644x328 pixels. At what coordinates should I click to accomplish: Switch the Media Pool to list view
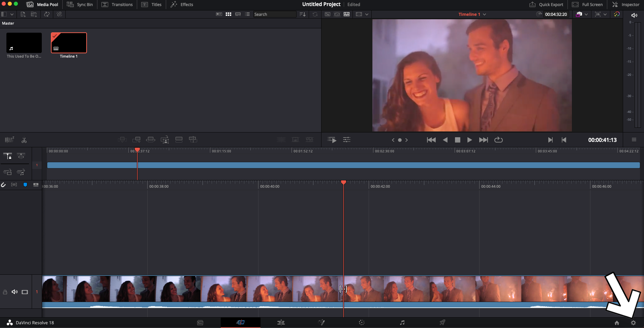coord(248,14)
